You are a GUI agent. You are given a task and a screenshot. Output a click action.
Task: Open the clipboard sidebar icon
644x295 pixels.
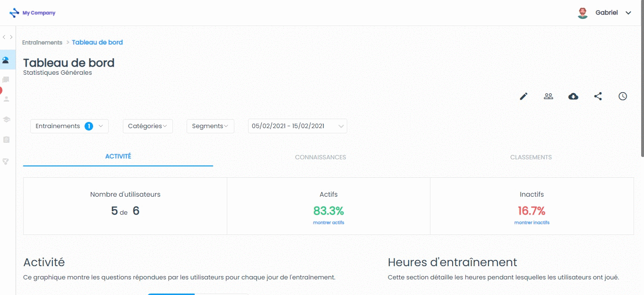[x=6, y=140]
